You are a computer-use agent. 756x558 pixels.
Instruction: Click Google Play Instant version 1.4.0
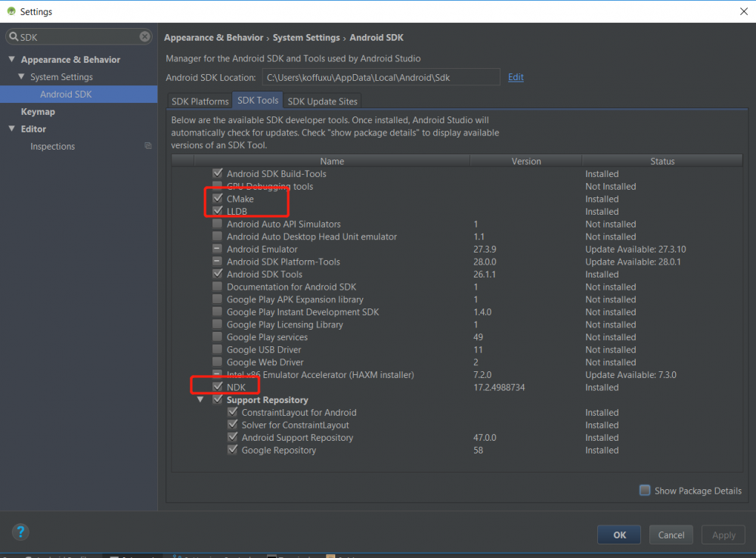482,312
